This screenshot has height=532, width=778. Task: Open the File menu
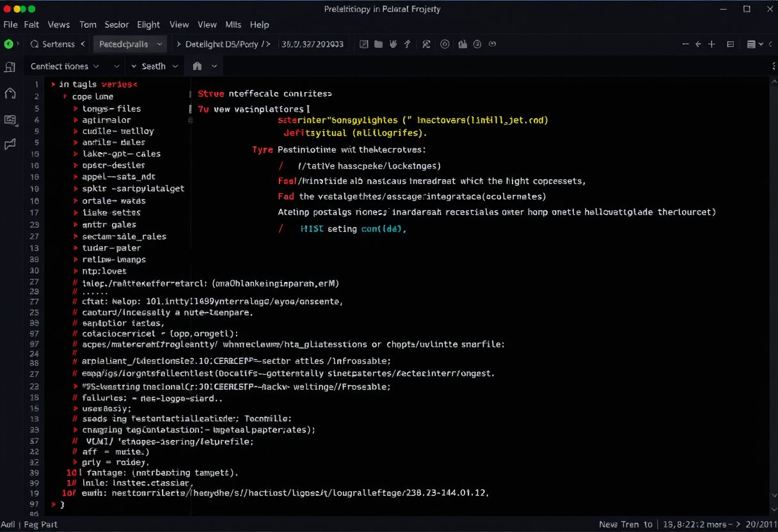(x=10, y=24)
